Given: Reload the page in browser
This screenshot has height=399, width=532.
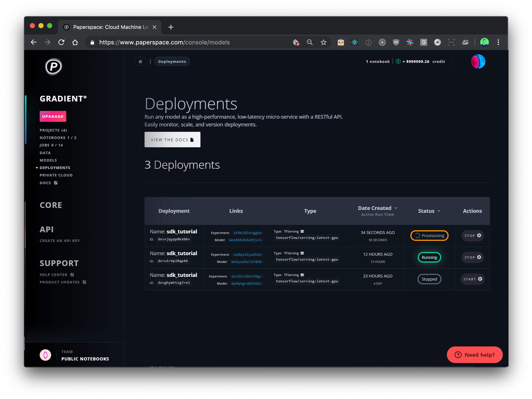Looking at the screenshot, I should coord(61,42).
